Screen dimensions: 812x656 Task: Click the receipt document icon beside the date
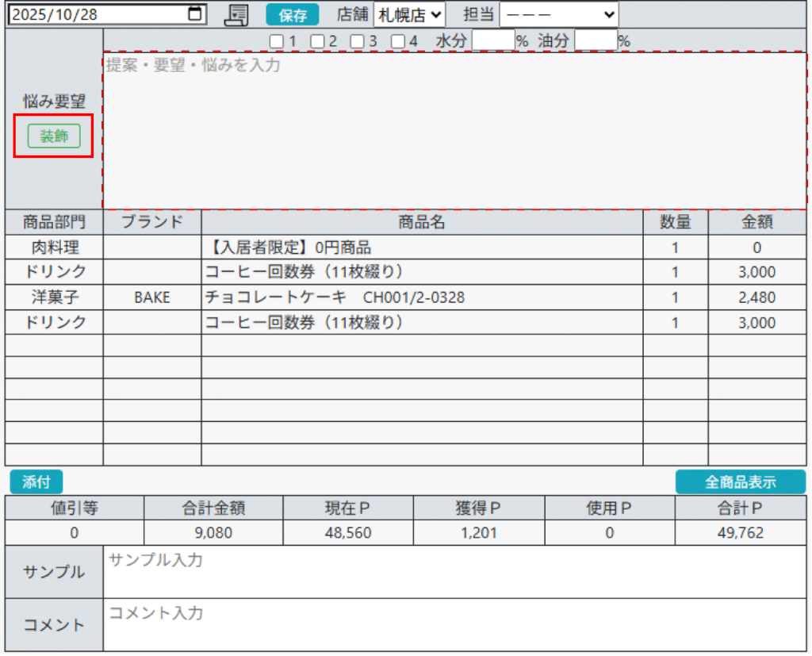pyautogui.click(x=236, y=14)
